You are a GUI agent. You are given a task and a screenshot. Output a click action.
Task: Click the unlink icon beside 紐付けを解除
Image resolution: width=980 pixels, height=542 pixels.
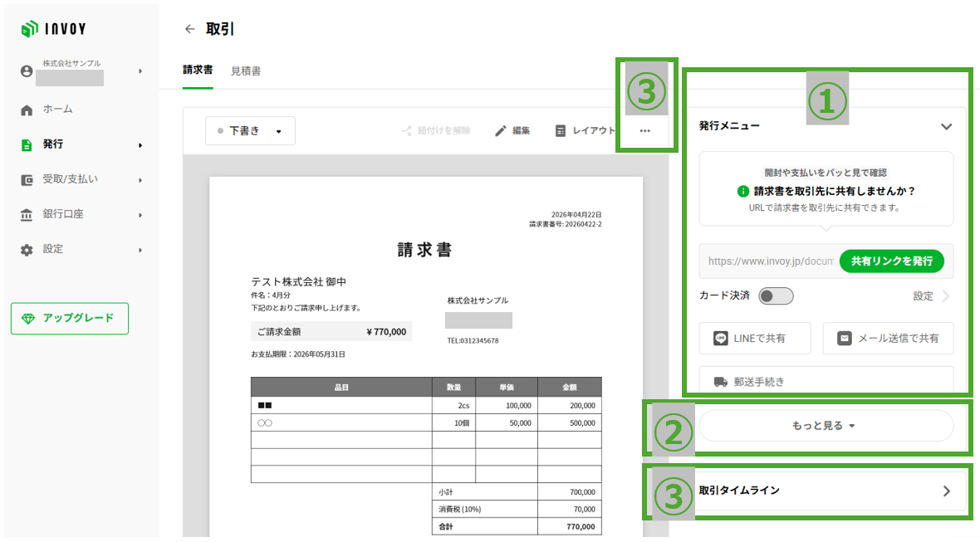point(406,130)
